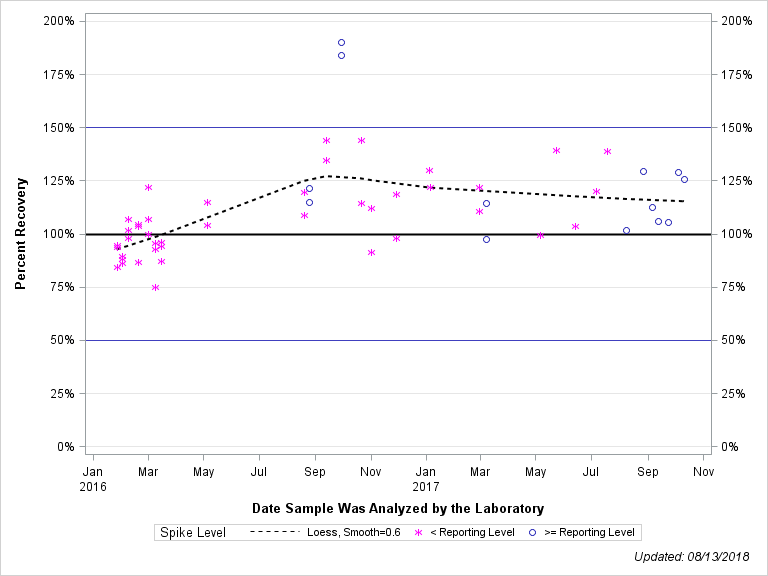The image size is (768, 576).
Task: Click the dashed line sample in the legend
Action: (274, 532)
